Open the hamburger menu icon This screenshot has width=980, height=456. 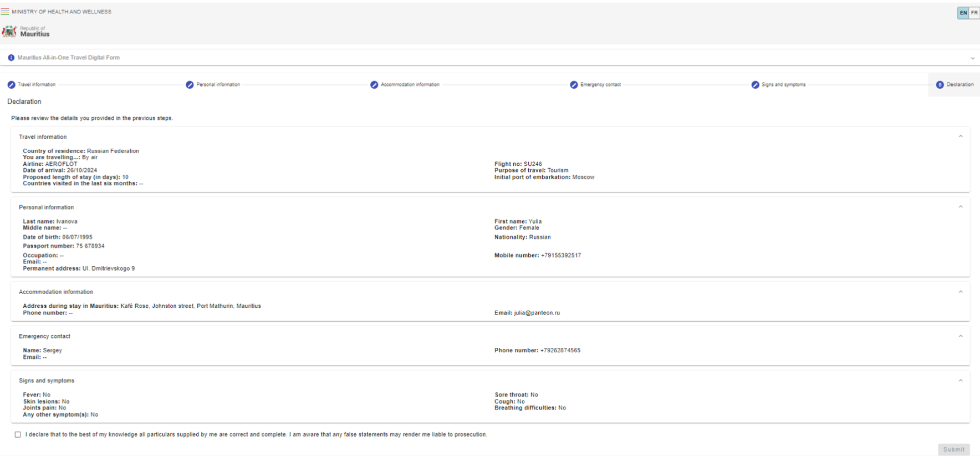5,12
